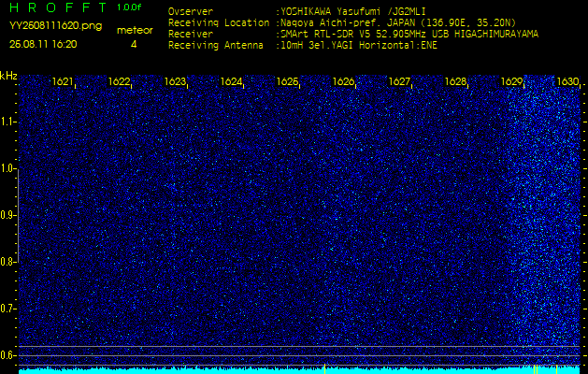Click the 1628 time axis label
The image size is (588, 374).
tap(455, 81)
